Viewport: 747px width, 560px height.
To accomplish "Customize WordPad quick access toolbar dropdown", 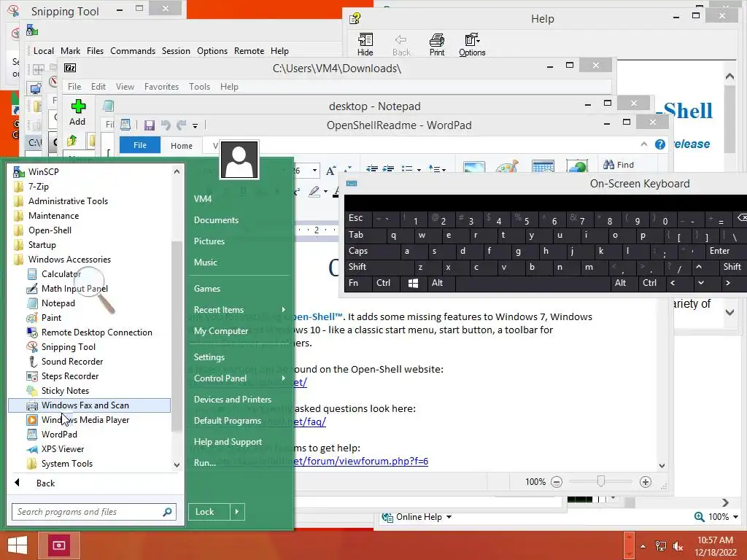I will point(195,125).
